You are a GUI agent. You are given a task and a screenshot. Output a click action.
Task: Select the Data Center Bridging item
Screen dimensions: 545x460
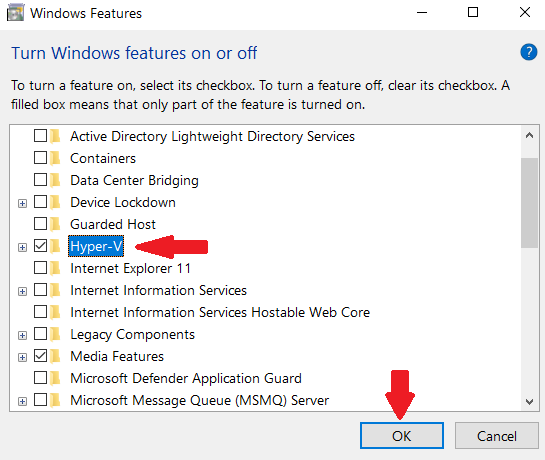(134, 180)
